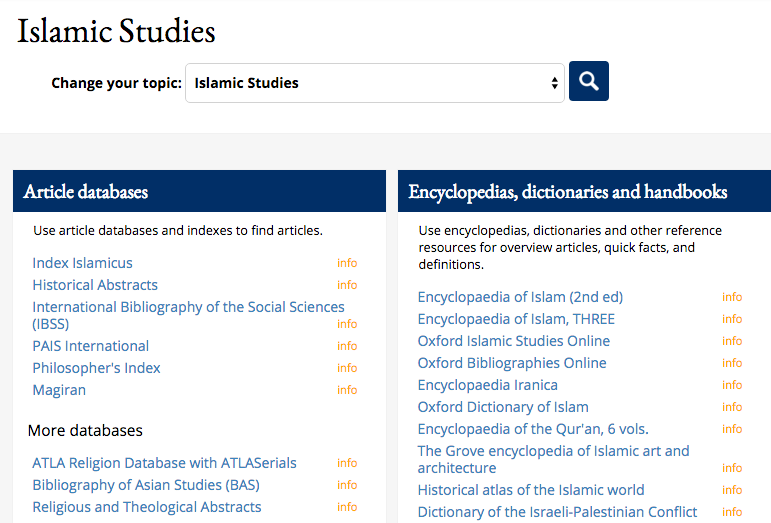Show info for Grove encyclopedia of Islamic art
This screenshot has height=523, width=771.
pyautogui.click(x=732, y=468)
